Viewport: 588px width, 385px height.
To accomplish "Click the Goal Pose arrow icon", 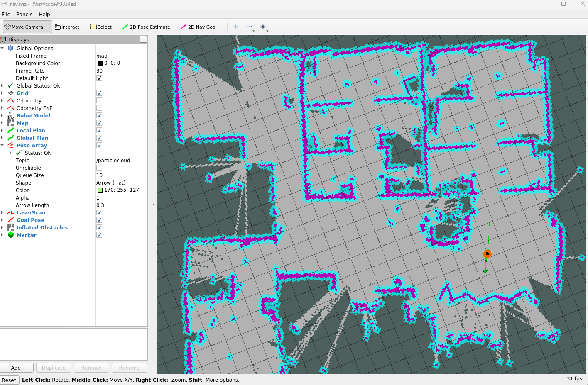I will (x=11, y=220).
